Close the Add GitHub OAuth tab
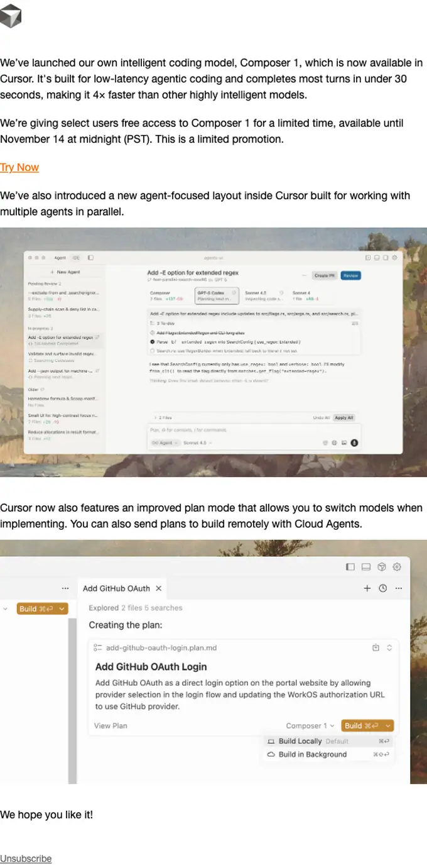Screen dimensions: 427x868 pos(159,588)
